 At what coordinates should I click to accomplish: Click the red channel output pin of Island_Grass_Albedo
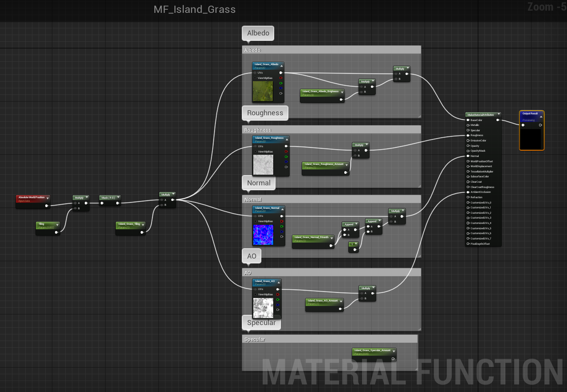click(x=281, y=78)
